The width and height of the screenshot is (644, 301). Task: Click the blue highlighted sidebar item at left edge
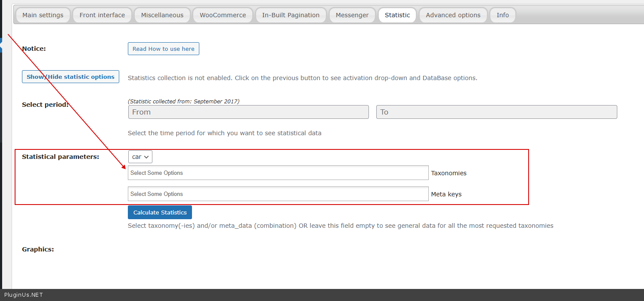(x=1, y=45)
